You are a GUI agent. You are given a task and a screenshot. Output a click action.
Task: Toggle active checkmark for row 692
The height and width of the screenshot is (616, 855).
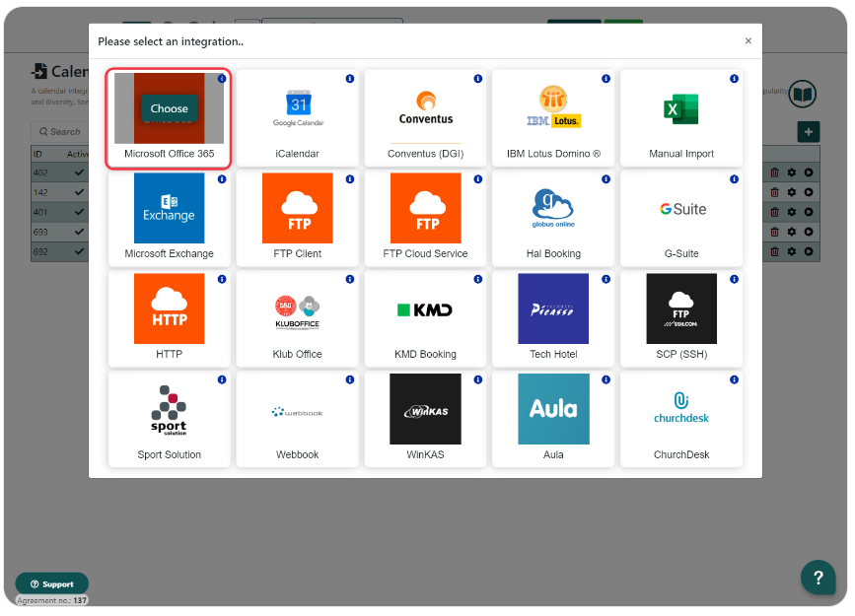click(79, 251)
